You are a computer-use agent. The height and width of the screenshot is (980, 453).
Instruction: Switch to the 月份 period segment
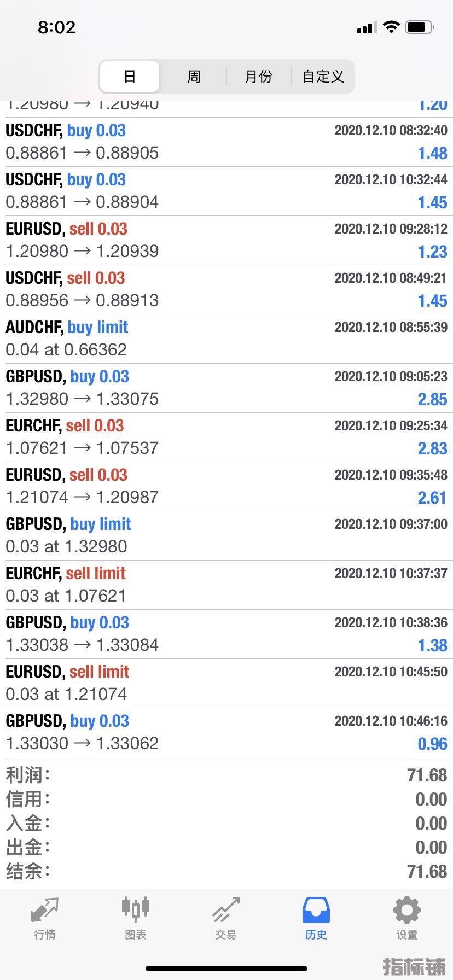pyautogui.click(x=258, y=77)
